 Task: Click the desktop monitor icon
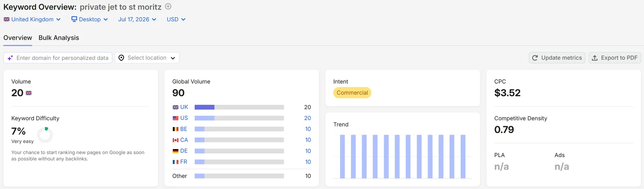click(74, 19)
